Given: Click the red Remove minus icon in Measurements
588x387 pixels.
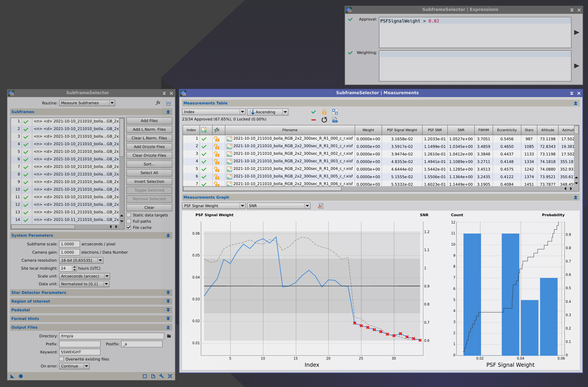Looking at the screenshot, I should [314, 120].
